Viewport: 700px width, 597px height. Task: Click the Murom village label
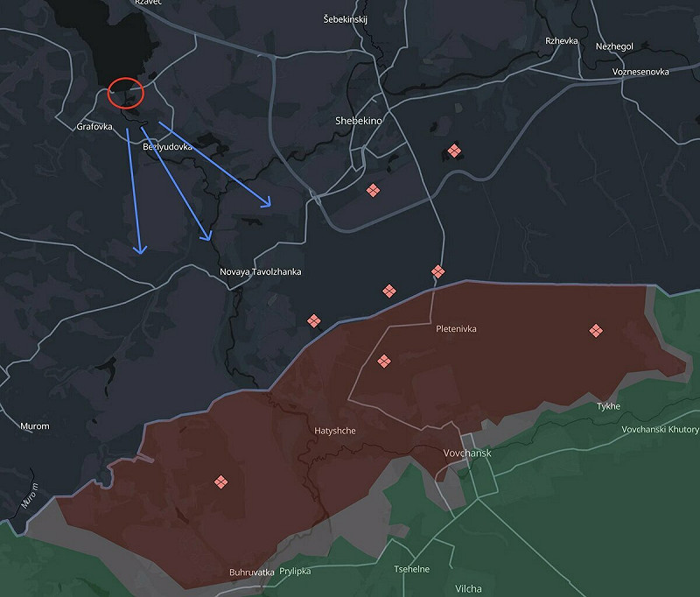(x=35, y=426)
